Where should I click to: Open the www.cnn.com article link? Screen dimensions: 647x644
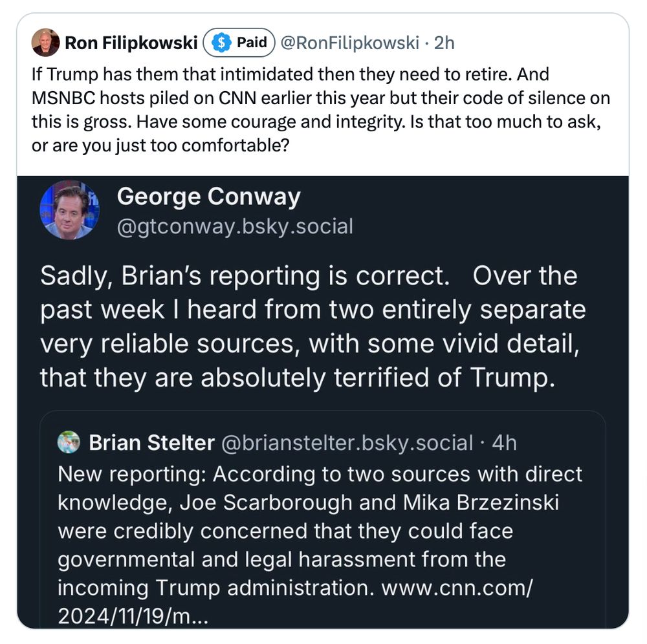[295, 602]
